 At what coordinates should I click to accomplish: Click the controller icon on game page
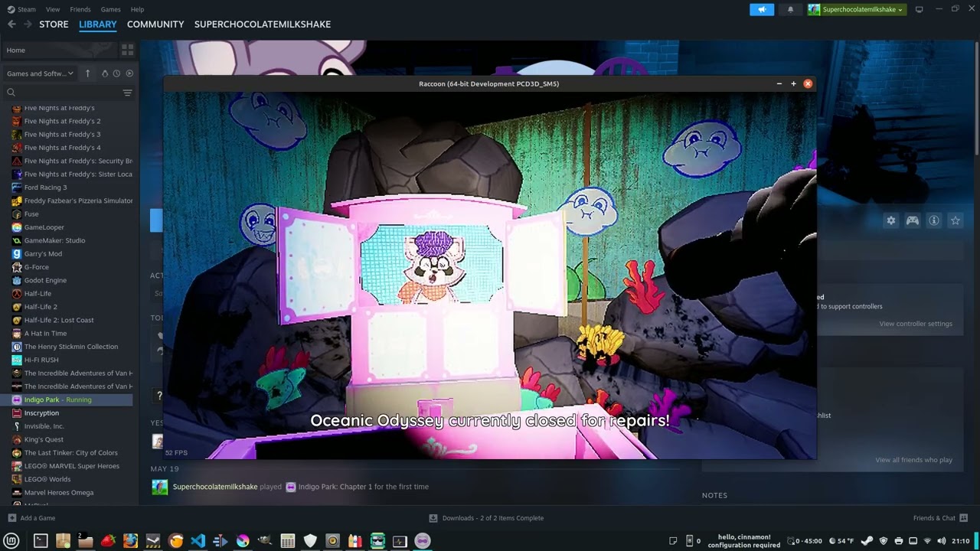tap(913, 220)
